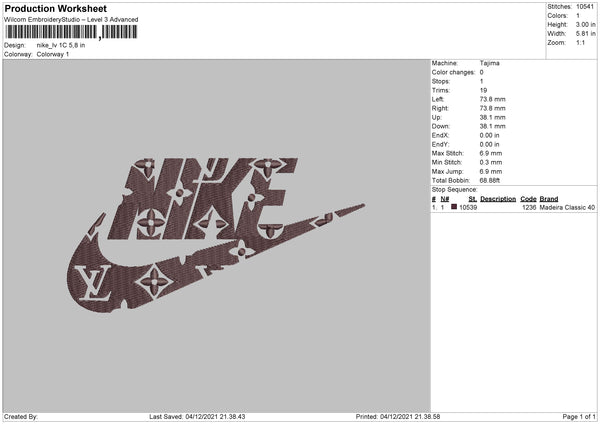The width and height of the screenshot is (600, 424).
Task: Click the N# column header
Action: [445, 199]
